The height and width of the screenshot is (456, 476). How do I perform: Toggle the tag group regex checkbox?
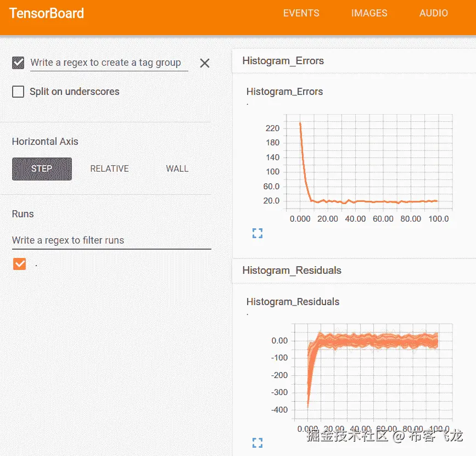click(x=18, y=63)
